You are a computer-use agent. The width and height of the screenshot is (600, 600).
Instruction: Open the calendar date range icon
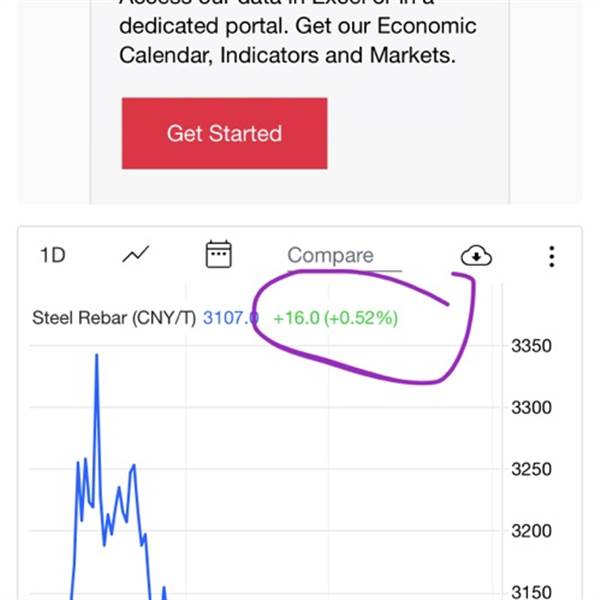[x=218, y=254]
